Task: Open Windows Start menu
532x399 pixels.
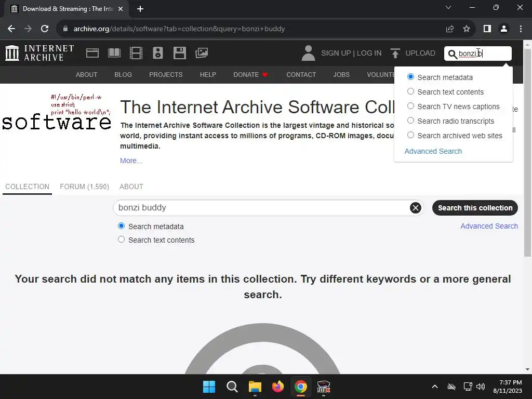Action: (x=209, y=387)
